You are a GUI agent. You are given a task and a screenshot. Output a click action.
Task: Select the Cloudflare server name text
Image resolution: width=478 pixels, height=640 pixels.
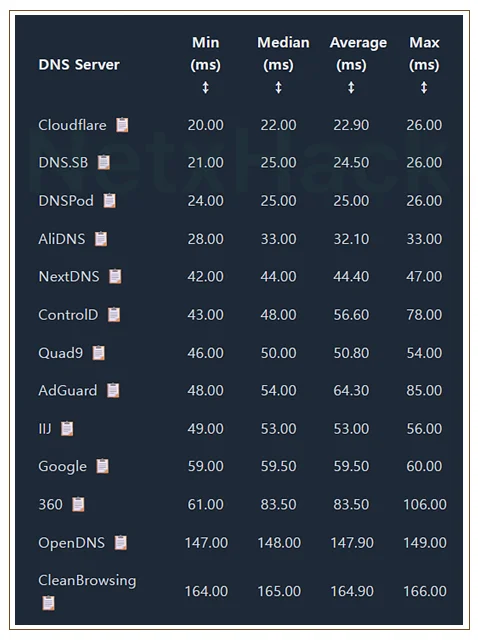tap(72, 125)
